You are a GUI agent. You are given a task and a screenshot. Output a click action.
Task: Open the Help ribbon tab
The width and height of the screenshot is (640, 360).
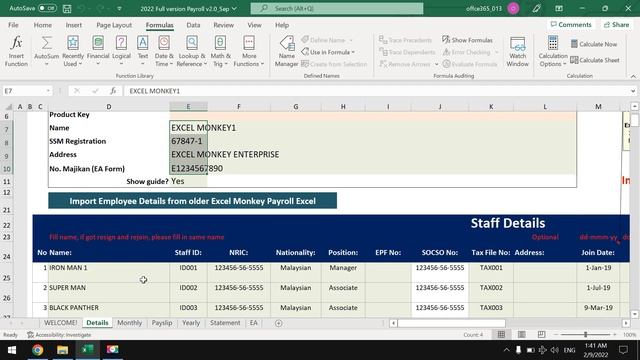tap(282, 25)
